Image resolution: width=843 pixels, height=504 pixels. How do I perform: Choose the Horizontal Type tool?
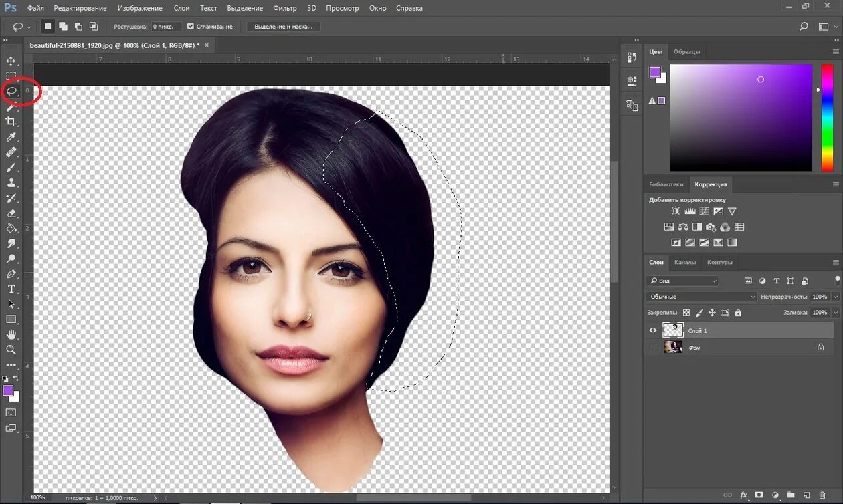pos(11,289)
